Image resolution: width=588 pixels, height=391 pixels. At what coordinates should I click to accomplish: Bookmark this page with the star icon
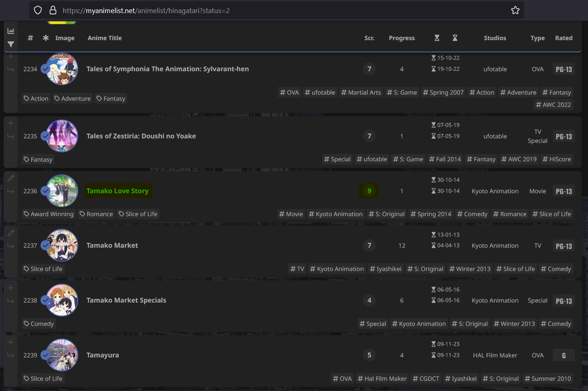pos(515,10)
